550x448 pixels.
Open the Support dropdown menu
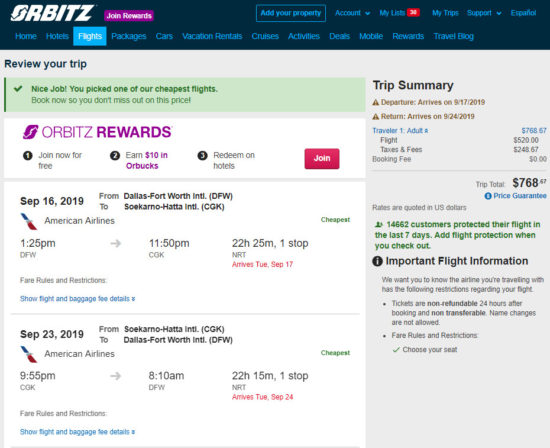[484, 13]
